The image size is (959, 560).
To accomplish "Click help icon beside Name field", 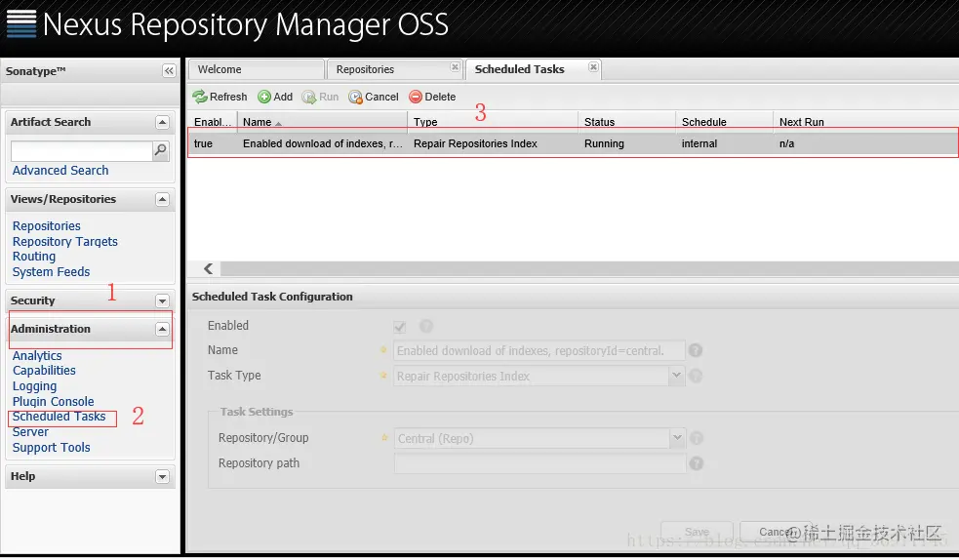I will coord(695,350).
